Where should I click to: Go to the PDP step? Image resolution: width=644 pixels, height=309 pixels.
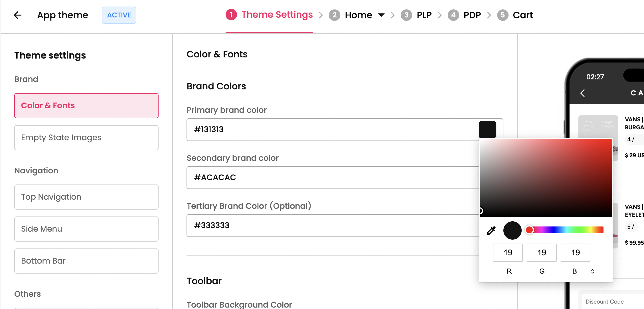point(472,15)
